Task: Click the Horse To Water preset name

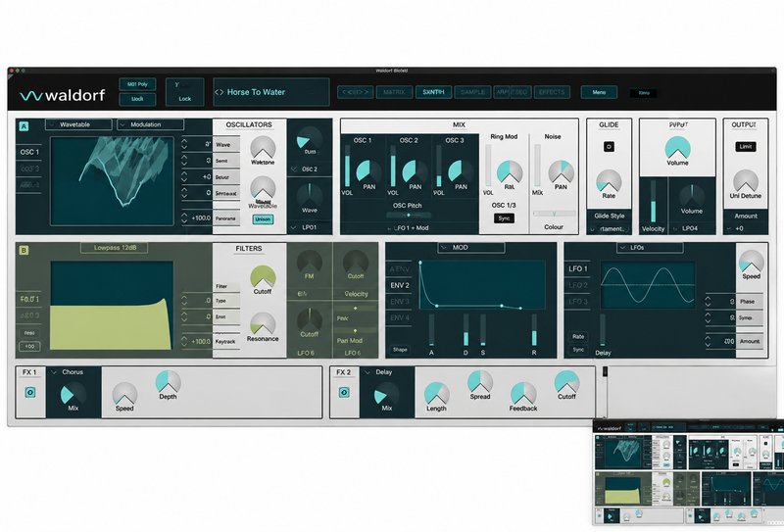Action: point(256,92)
